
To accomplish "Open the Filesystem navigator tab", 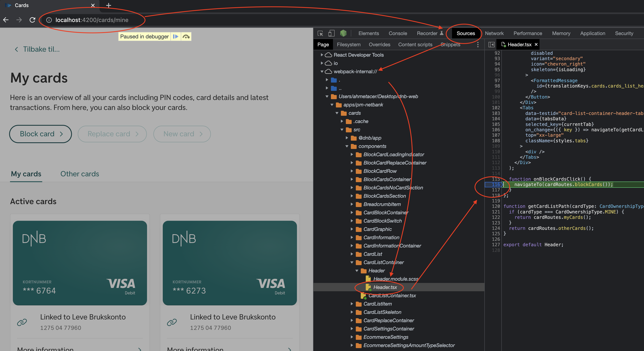I will pos(349,45).
